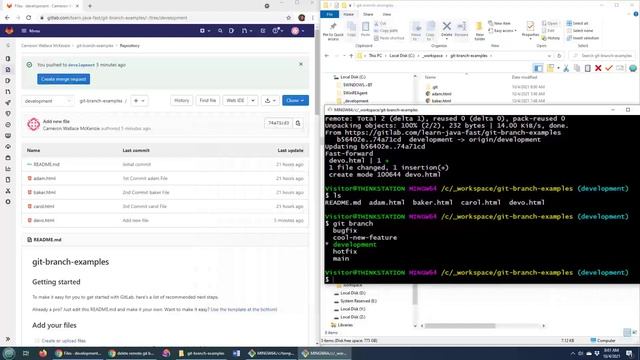Open the download source code dropdown
The image size is (640, 360).
271,101
